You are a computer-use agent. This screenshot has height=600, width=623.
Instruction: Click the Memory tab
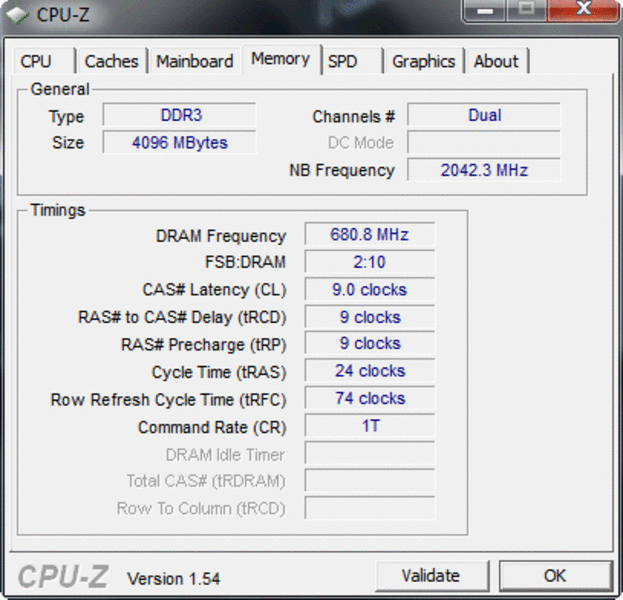point(281,59)
